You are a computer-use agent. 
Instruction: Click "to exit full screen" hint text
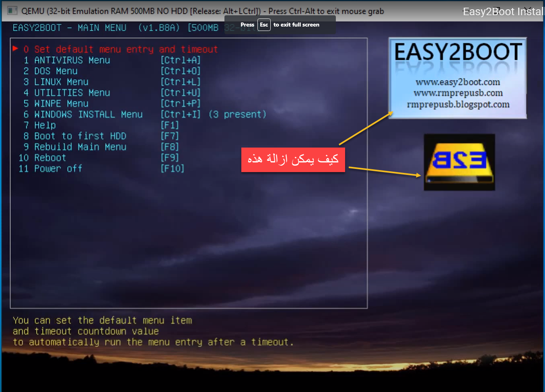(296, 25)
